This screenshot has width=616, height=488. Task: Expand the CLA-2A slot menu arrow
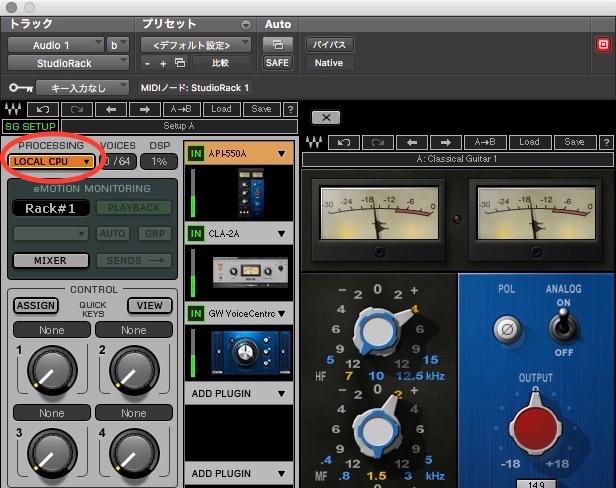pos(282,234)
